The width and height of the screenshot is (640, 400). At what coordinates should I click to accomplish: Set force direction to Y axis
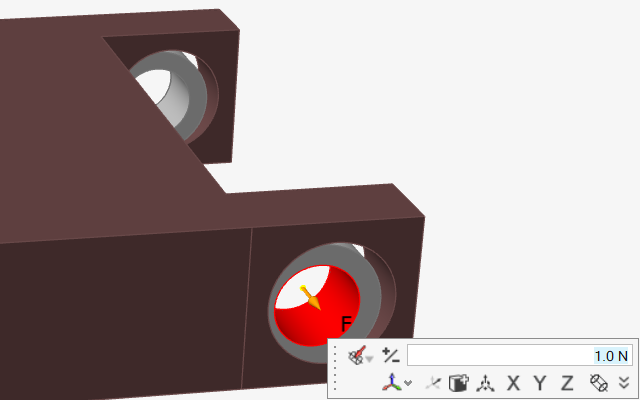(540, 382)
